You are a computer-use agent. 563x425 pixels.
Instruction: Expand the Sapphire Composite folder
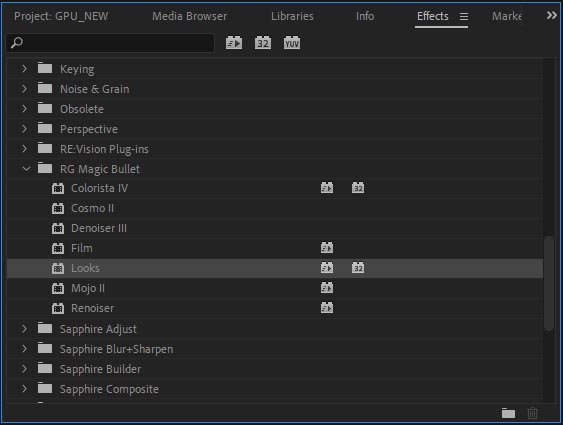[24, 389]
